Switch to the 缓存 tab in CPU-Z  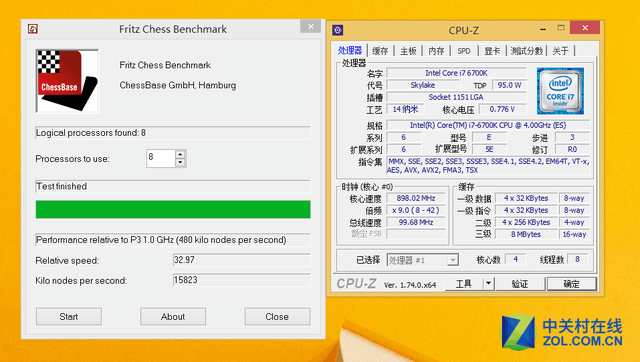tap(380, 51)
